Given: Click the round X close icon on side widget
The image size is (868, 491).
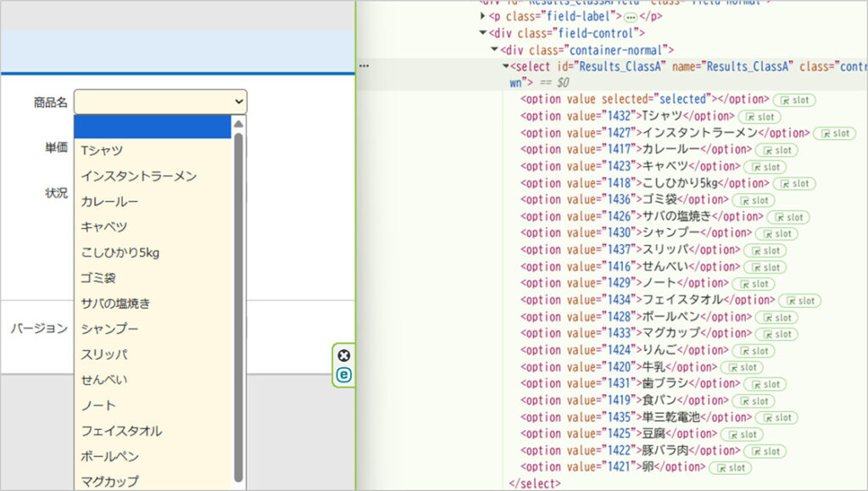Looking at the screenshot, I should coord(344,355).
